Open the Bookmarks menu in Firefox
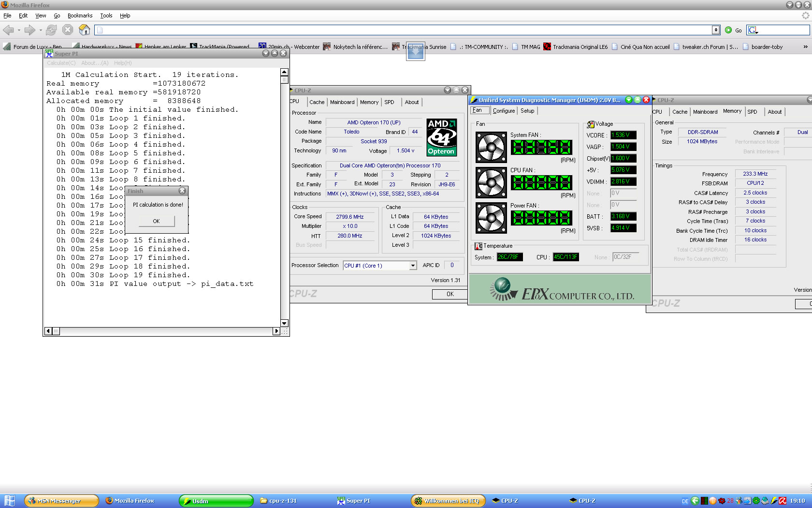 80,15
